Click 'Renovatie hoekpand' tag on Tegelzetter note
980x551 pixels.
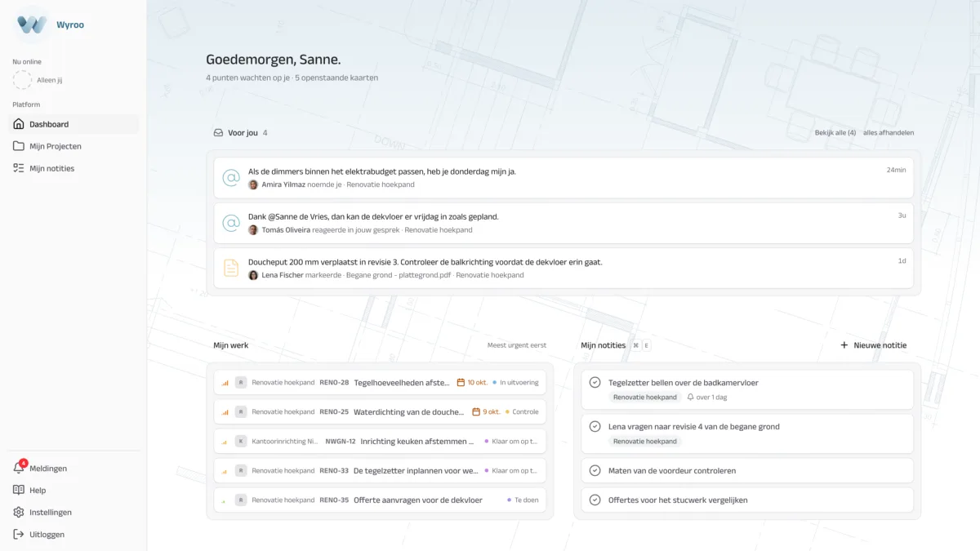[645, 398]
